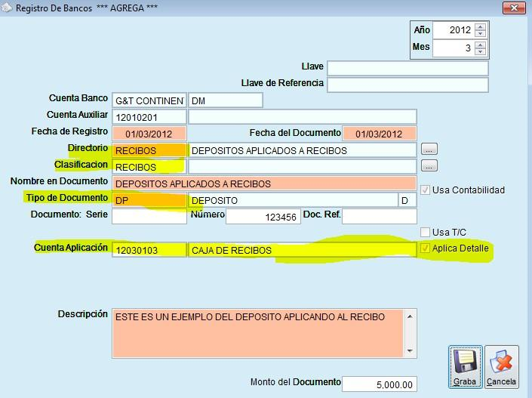Open the Clasificacion browse ellipsis button
The height and width of the screenshot is (398, 532).
(x=429, y=165)
